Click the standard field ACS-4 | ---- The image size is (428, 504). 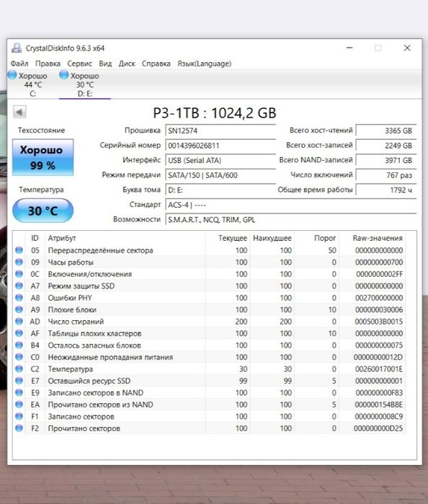[291, 205]
